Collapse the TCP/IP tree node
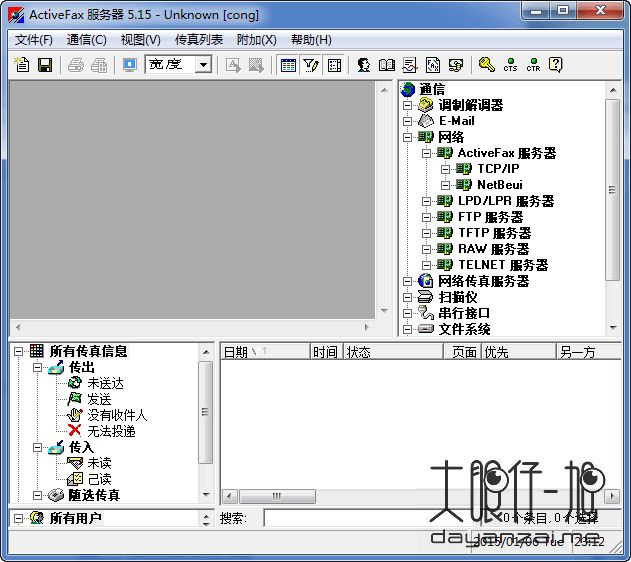631x562 pixels. click(x=445, y=169)
